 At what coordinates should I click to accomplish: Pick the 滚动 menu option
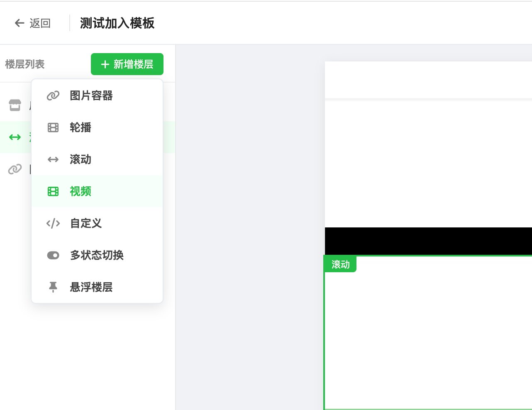pos(97,159)
